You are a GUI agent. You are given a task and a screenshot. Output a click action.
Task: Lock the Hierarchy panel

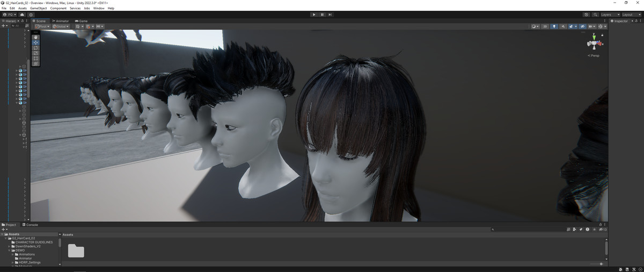23,21
